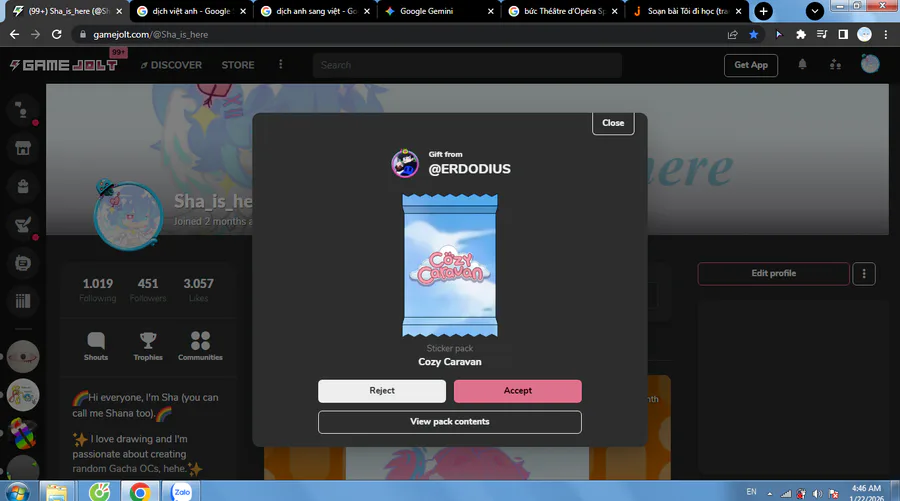Go back in browser
The image size is (900, 501).
coord(14,34)
